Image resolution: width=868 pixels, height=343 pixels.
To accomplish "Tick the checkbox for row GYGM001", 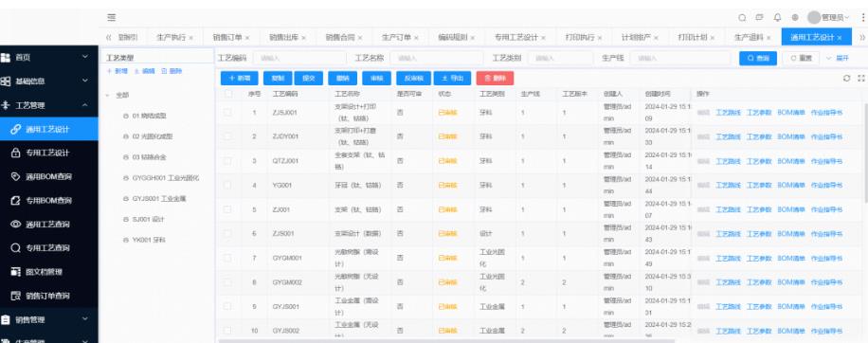I will click(227, 258).
